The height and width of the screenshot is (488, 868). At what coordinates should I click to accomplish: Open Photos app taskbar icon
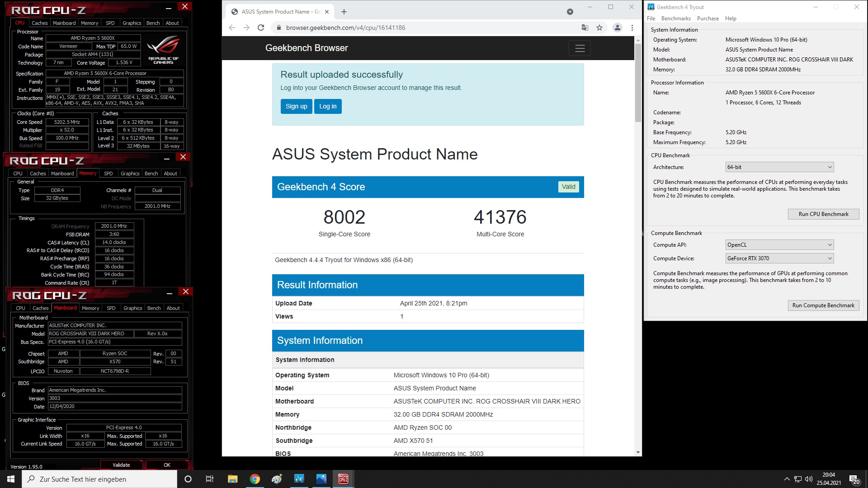pos(321,479)
